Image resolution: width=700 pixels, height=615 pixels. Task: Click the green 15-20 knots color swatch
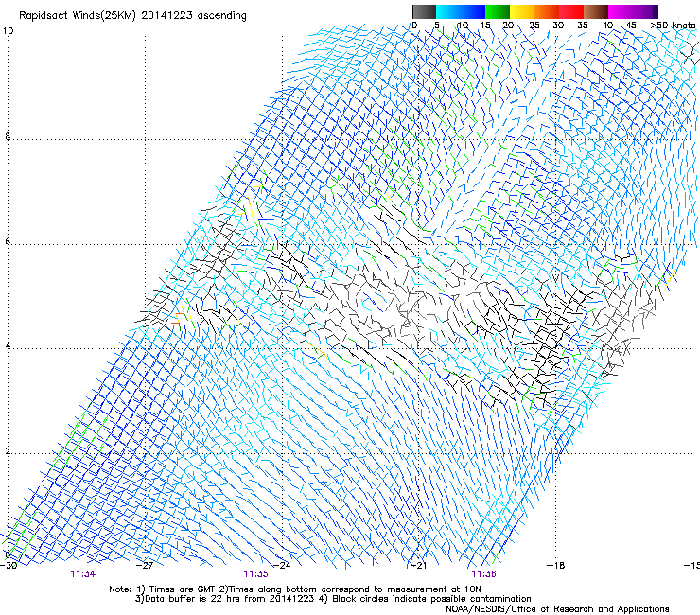click(498, 11)
